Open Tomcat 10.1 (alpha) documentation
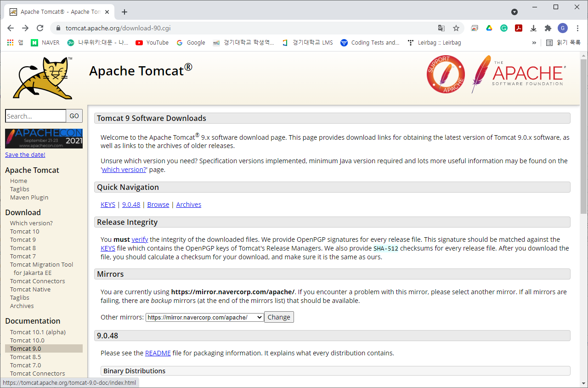 [x=38, y=332]
